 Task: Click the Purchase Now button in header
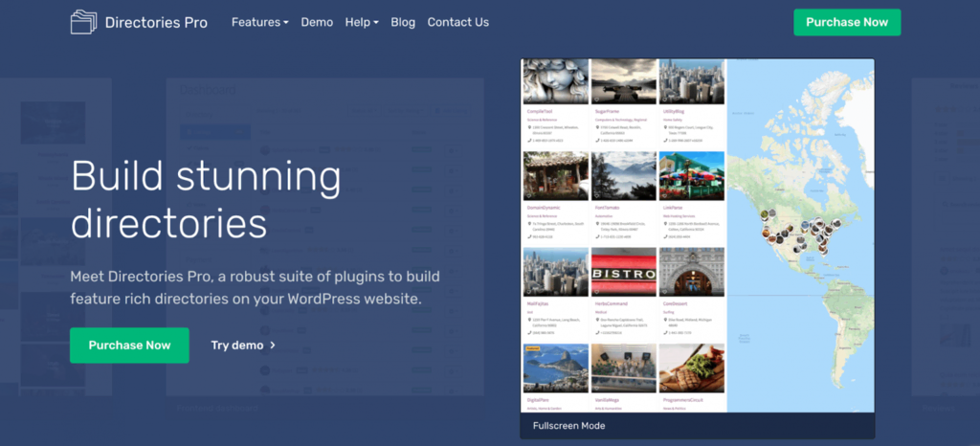tap(846, 22)
